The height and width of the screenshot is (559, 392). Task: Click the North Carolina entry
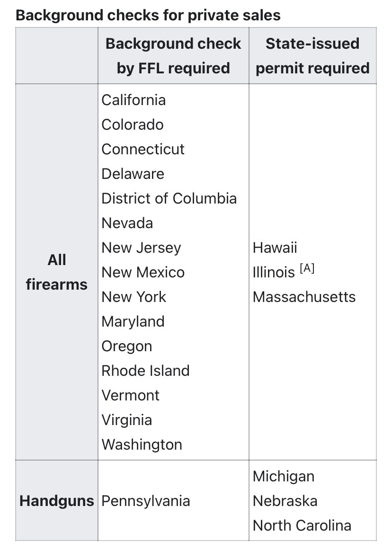[302, 525]
